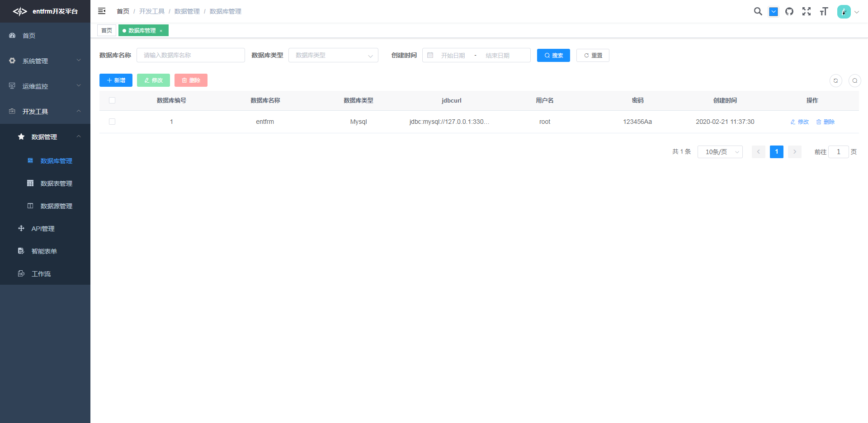The height and width of the screenshot is (423, 868).
Task: Open the 数据库类型 dropdown
Action: click(x=333, y=55)
